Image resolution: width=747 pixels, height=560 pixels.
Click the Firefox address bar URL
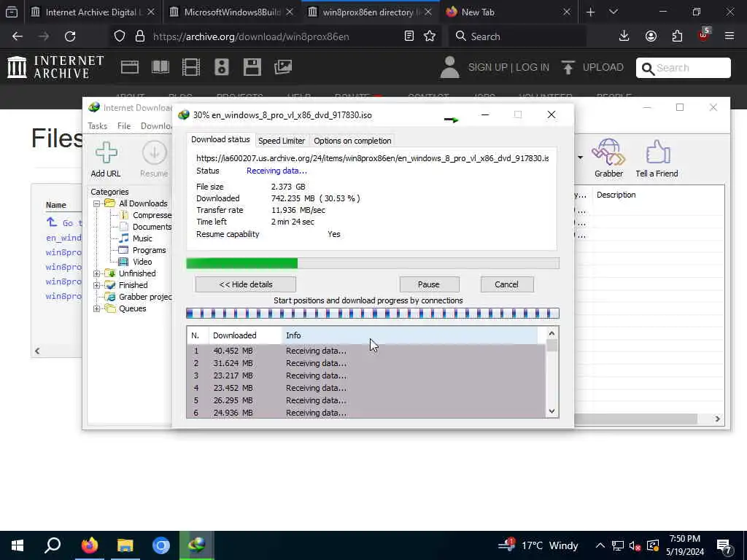click(x=251, y=36)
